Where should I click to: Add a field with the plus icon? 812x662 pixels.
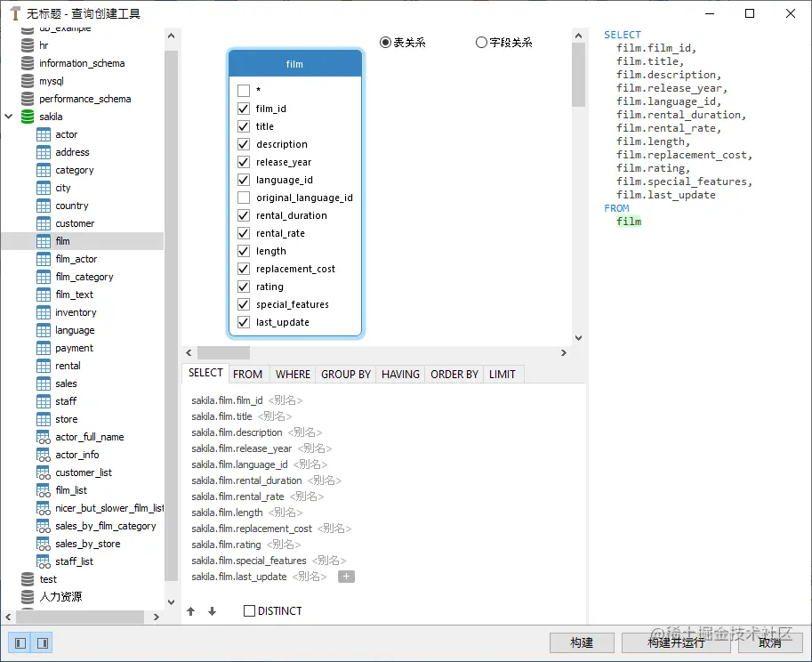point(346,577)
